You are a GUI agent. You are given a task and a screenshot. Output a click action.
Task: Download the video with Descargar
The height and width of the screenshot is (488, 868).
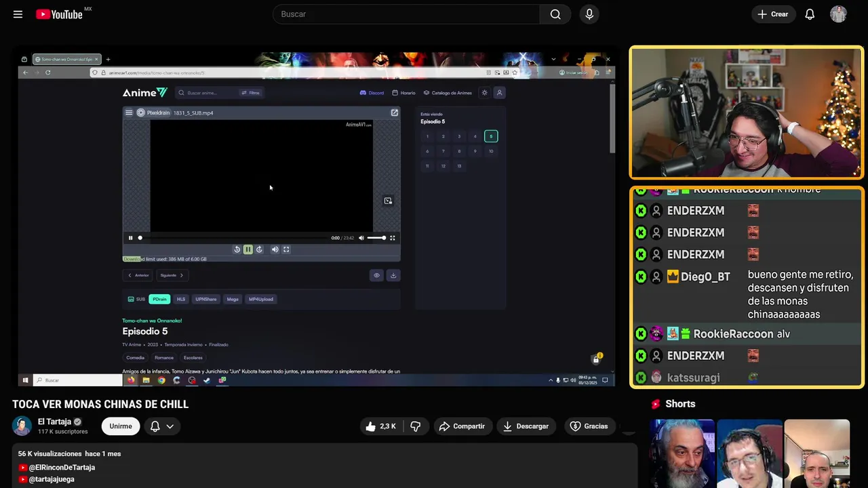pos(526,426)
